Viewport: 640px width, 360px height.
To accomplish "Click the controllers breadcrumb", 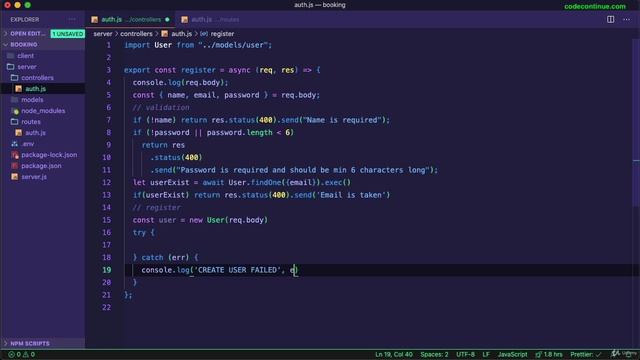I will 136,34.
